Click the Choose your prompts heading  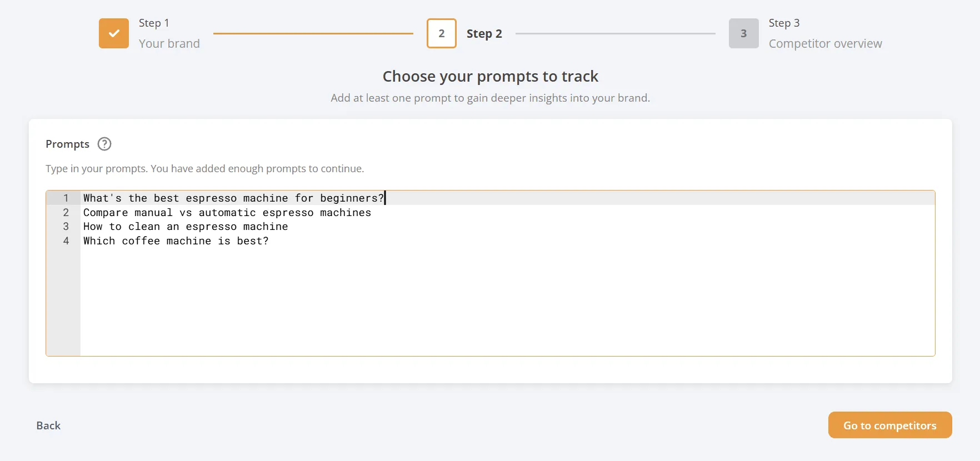491,76
